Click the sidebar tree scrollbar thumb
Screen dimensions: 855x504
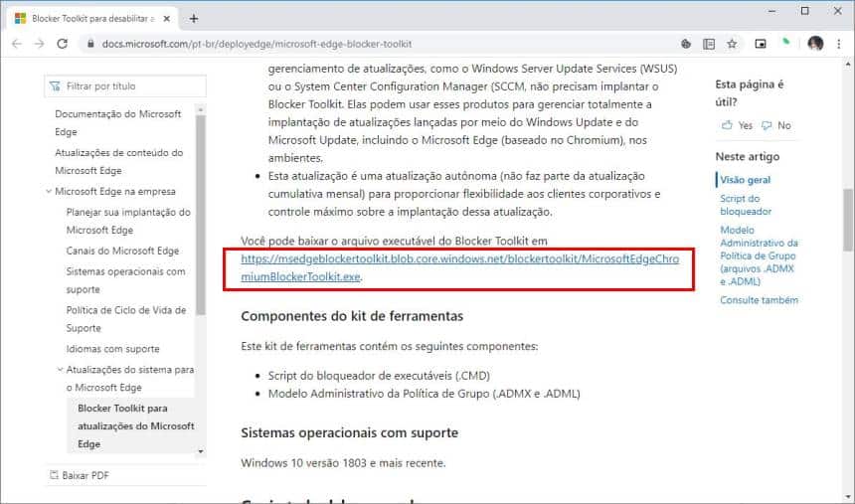coord(201,215)
